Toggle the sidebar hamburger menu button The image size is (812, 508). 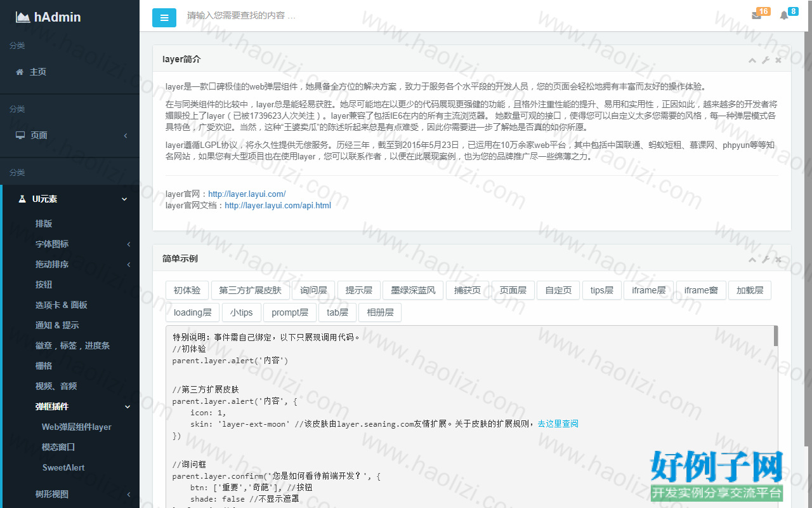(164, 18)
